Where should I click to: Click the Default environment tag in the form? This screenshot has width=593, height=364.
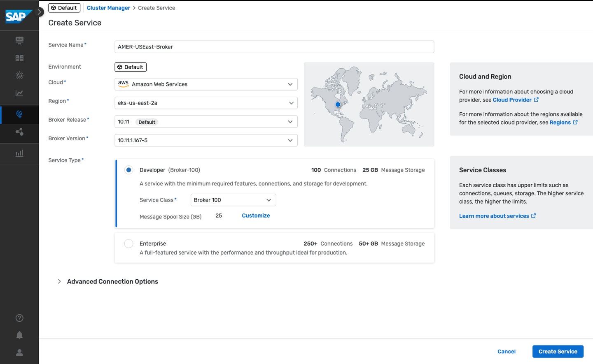pyautogui.click(x=131, y=67)
